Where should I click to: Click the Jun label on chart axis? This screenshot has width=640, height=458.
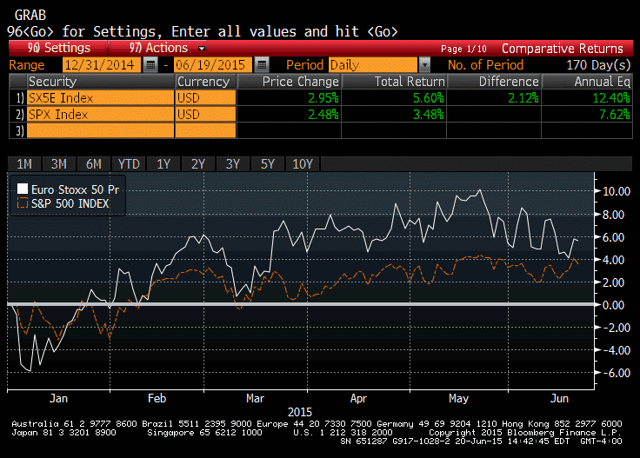click(559, 398)
